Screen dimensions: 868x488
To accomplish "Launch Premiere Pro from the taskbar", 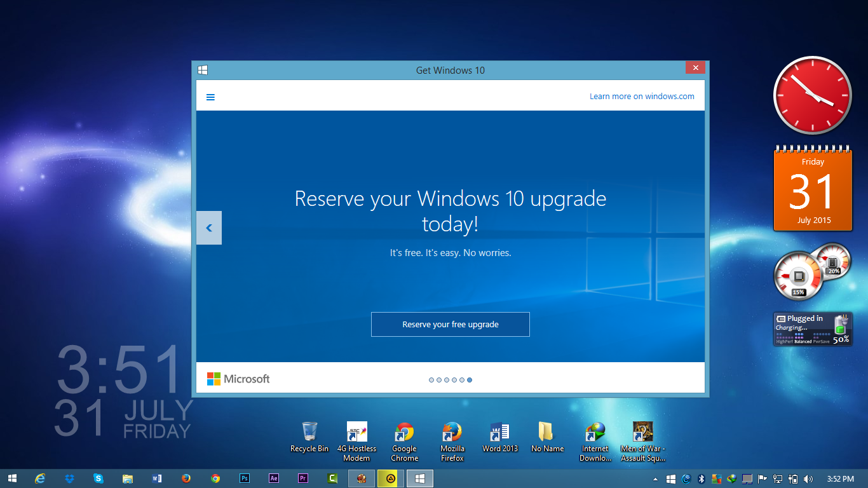I will pos(303,478).
